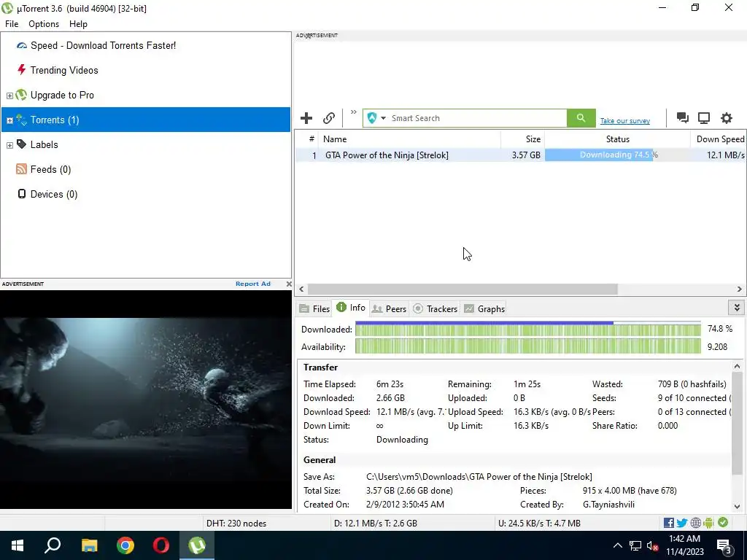Switch to the Graphs tab
Viewport: 747px width, 560px height.
(x=484, y=308)
